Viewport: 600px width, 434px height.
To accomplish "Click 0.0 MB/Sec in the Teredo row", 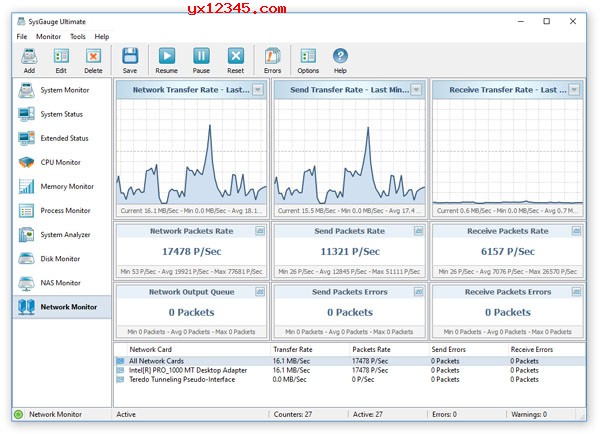I will [x=290, y=379].
